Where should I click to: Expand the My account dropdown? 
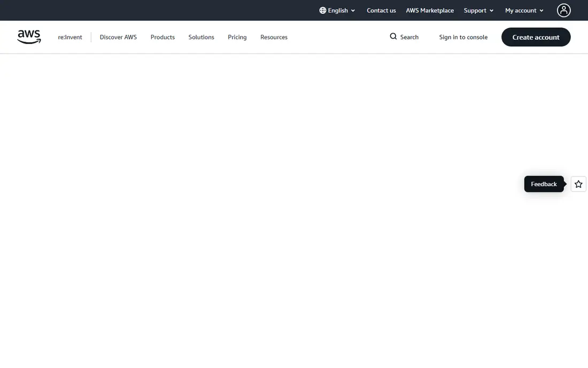(524, 11)
